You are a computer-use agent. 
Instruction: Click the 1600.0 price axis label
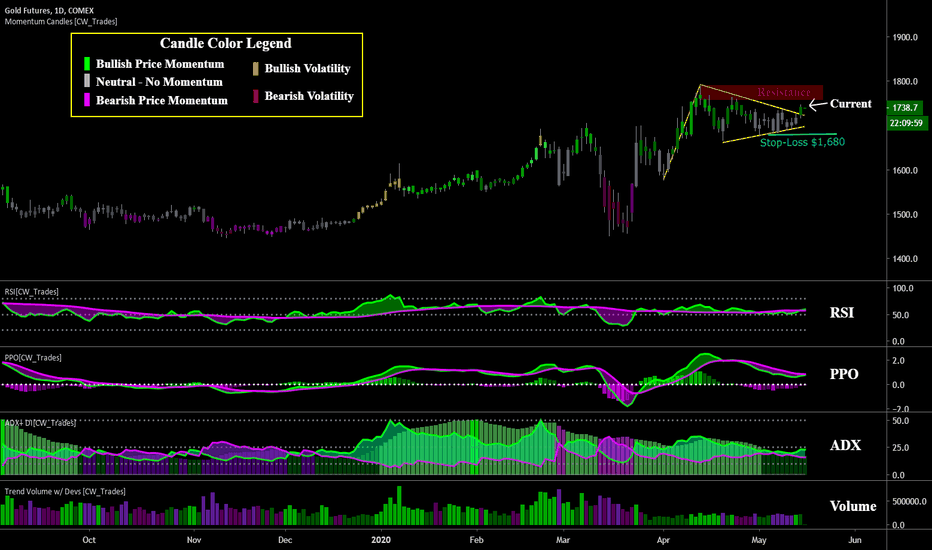(x=905, y=170)
